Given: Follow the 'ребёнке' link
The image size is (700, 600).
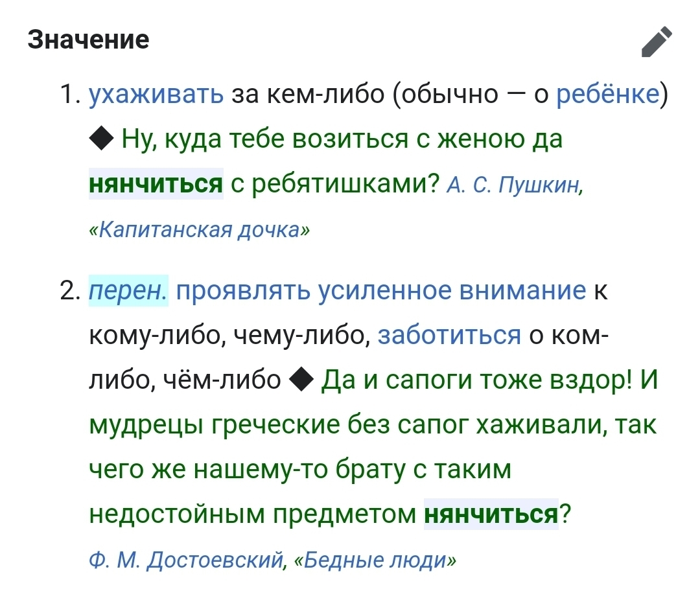Looking at the screenshot, I should [607, 95].
